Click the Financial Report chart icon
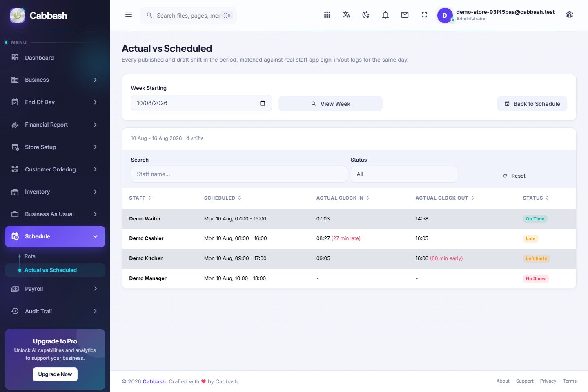 click(15, 125)
